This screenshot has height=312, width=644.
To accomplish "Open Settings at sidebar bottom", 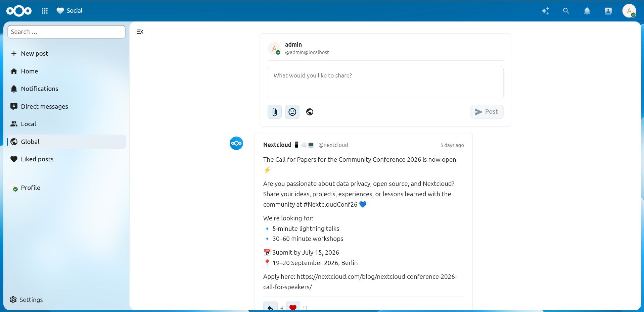I will (x=66, y=300).
